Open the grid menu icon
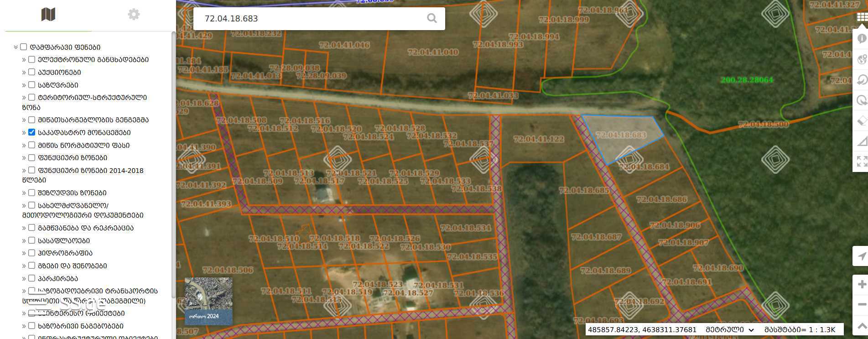This screenshot has width=868, height=339. [x=862, y=17]
